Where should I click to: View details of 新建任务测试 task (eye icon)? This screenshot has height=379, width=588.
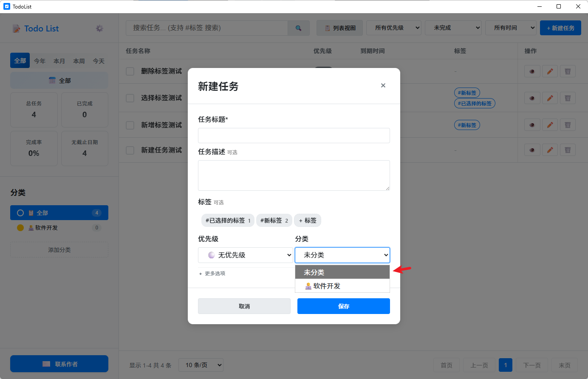tap(532, 150)
